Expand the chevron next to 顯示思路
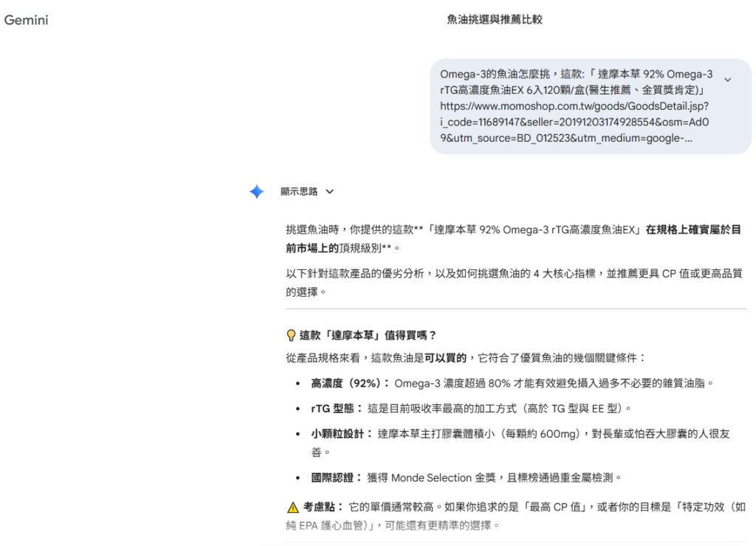756x546 pixels. 329,192
